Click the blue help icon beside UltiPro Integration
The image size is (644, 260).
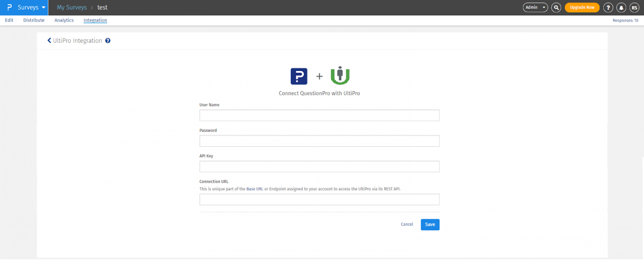108,40
